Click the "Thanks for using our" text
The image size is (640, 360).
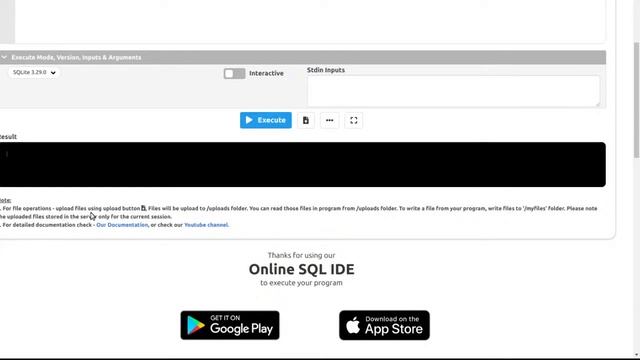click(x=302, y=255)
